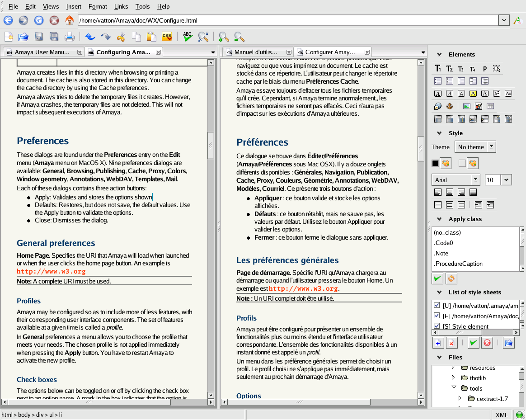Open the Format menu
Viewport: 526px width, 420px height.
pos(98,6)
